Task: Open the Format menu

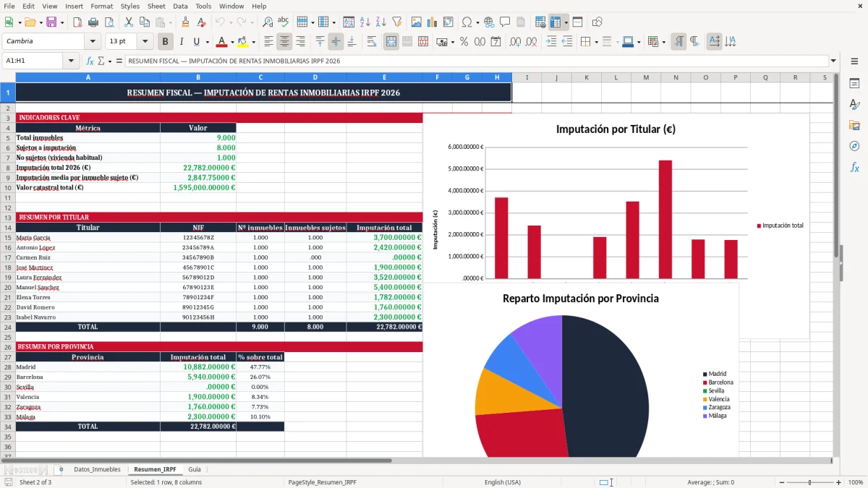Action: (101, 6)
